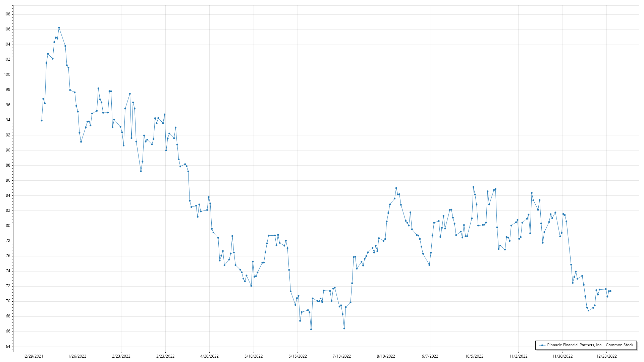Click the last data point of the series
Viewport: 644px width, 362px height.
click(610, 291)
